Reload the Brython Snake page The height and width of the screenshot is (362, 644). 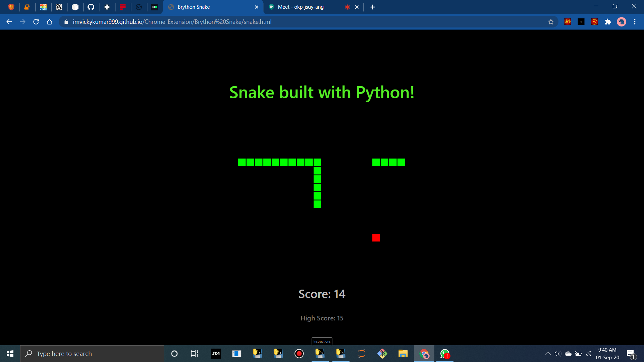[x=36, y=22]
